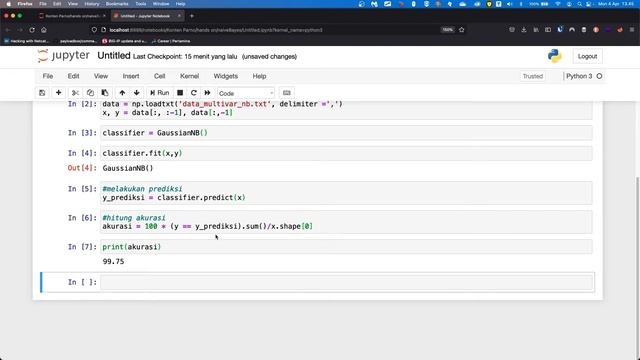Viewport: 640px width, 360px height.
Task: Copy selected cells icon in toolbar
Action: point(90,93)
